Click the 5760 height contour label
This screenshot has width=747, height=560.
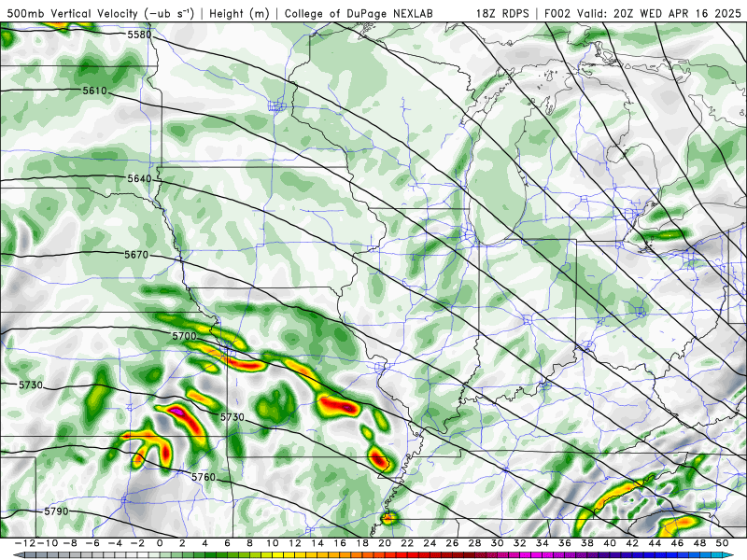click(204, 477)
